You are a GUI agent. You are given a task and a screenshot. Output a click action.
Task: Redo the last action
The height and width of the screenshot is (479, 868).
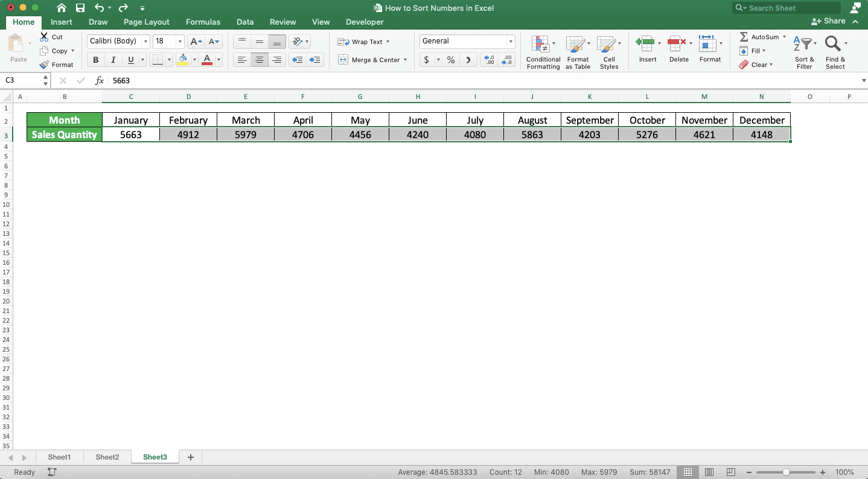click(123, 8)
